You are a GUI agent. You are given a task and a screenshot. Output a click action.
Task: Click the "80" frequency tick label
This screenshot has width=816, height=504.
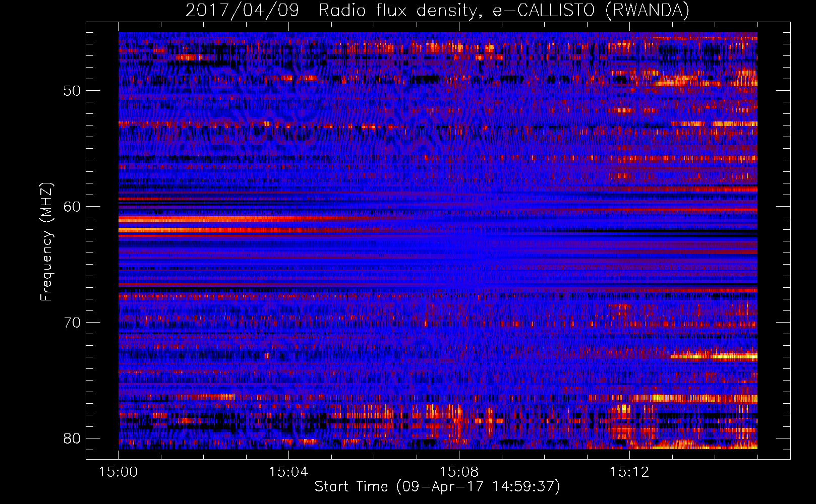72,438
